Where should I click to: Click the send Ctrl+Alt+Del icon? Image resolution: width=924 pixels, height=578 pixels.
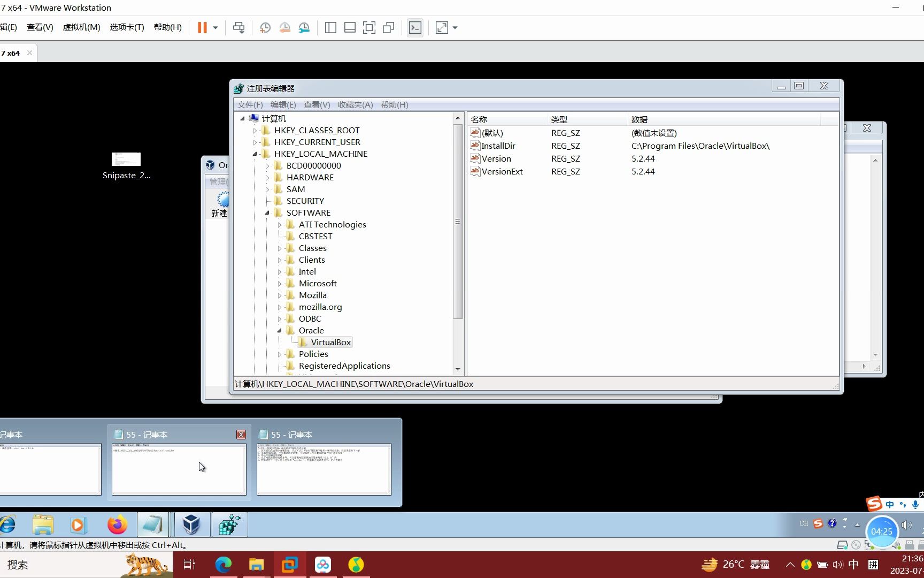pos(239,28)
